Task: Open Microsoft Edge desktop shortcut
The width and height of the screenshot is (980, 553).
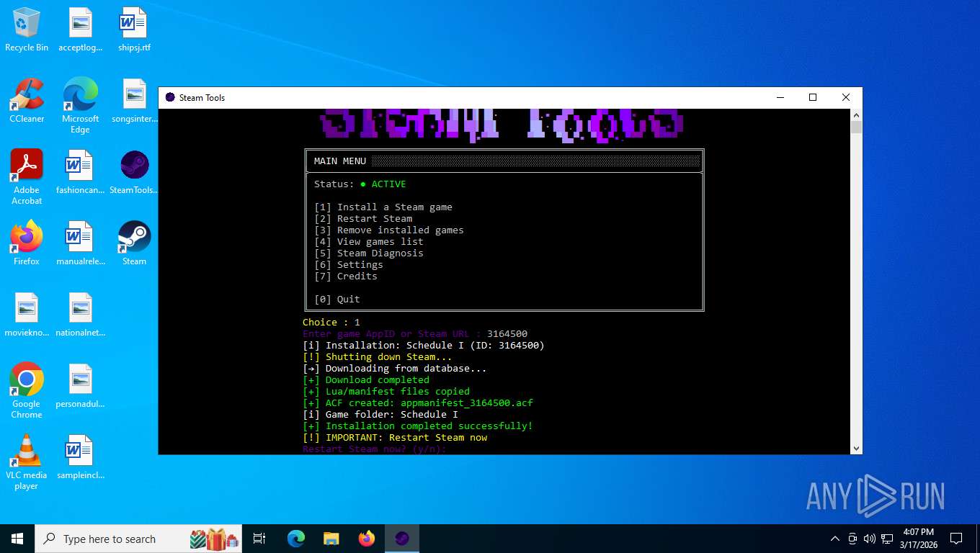Action: click(x=81, y=105)
